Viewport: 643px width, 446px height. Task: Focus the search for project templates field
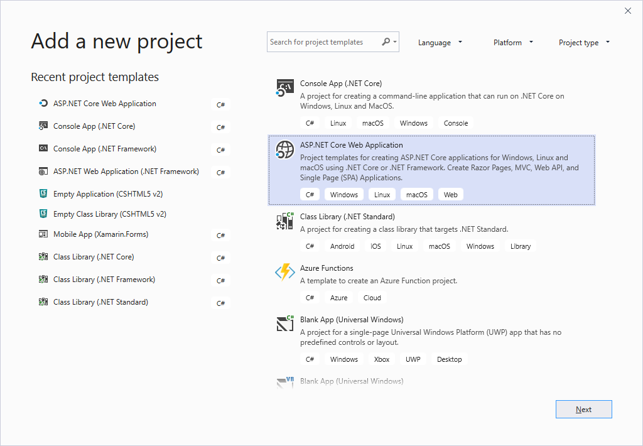(323, 42)
